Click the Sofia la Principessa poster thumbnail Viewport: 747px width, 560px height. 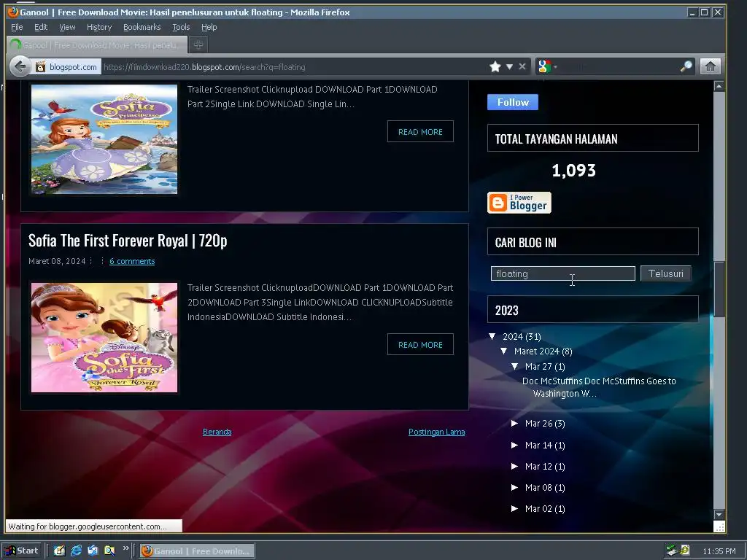click(104, 139)
